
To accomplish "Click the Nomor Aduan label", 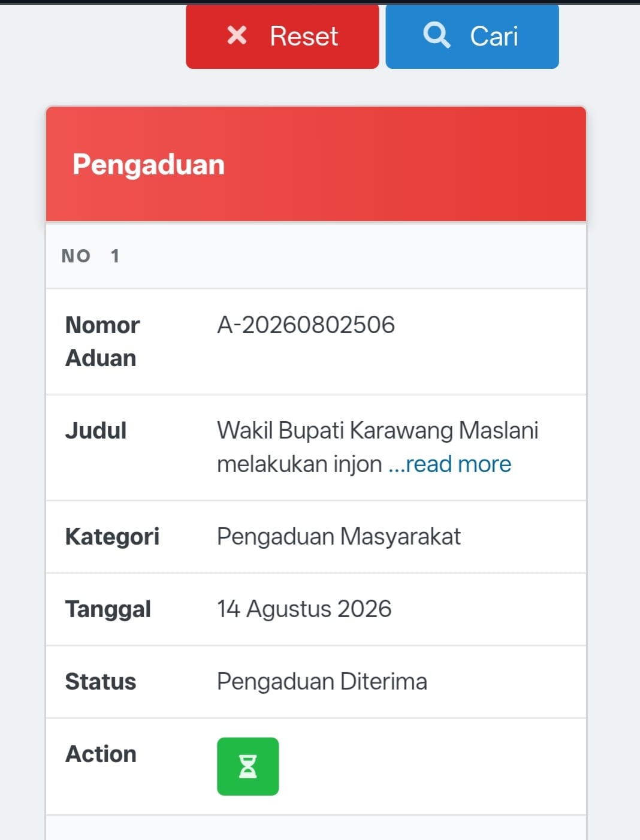I will click(x=102, y=342).
